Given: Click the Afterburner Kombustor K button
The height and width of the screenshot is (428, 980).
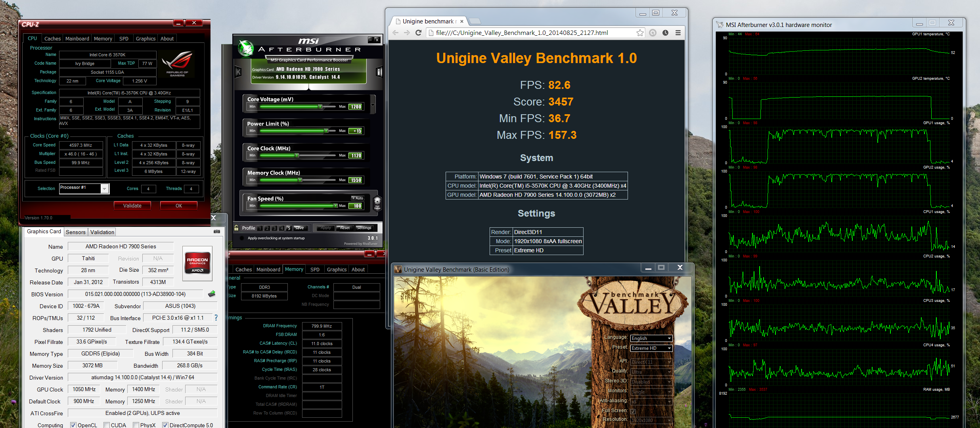Looking at the screenshot, I should pos(238,72).
